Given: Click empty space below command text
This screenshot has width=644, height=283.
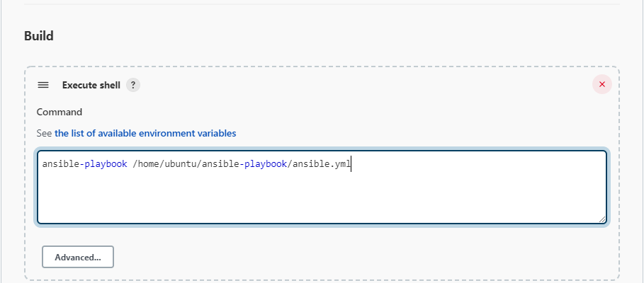Looking at the screenshot, I should 322,197.
